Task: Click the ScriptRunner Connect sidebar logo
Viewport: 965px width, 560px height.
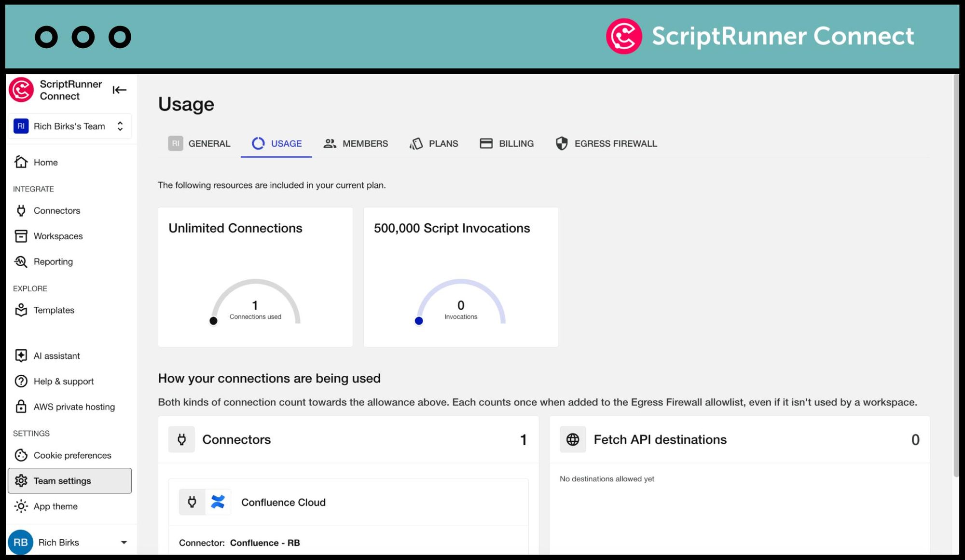Action: 21,90
